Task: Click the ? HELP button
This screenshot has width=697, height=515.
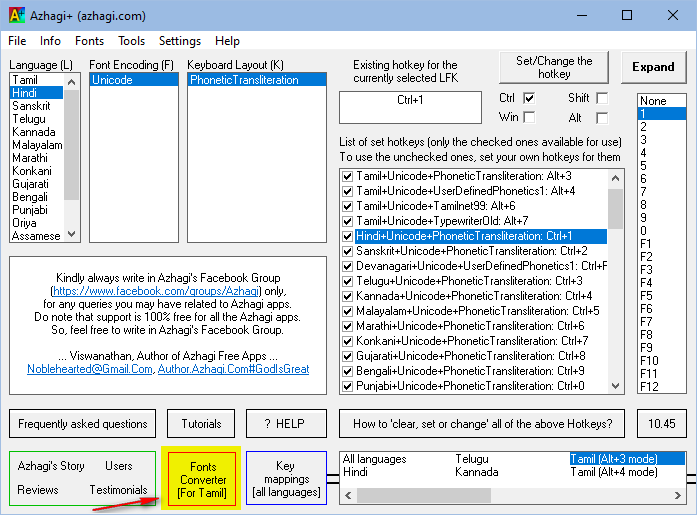Action: point(286,423)
